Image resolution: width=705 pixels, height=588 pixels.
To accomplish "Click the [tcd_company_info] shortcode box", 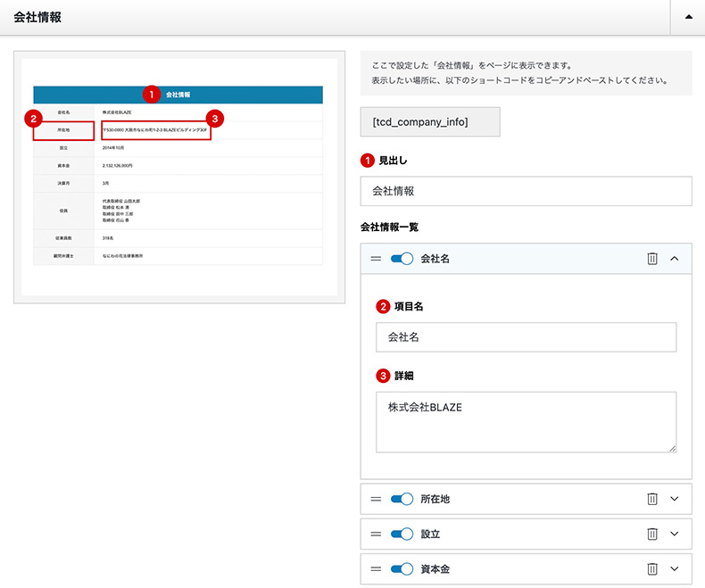I will tap(430, 122).
